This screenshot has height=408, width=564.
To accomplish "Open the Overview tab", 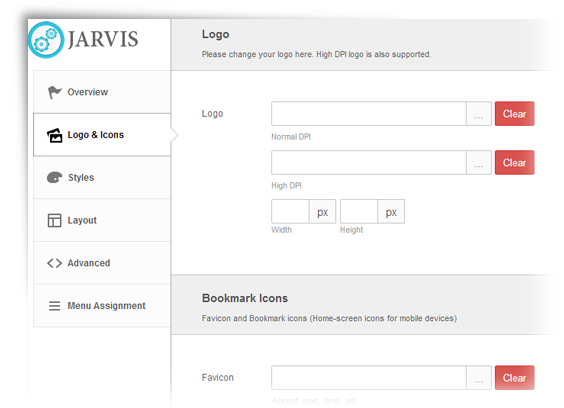I will point(102,92).
